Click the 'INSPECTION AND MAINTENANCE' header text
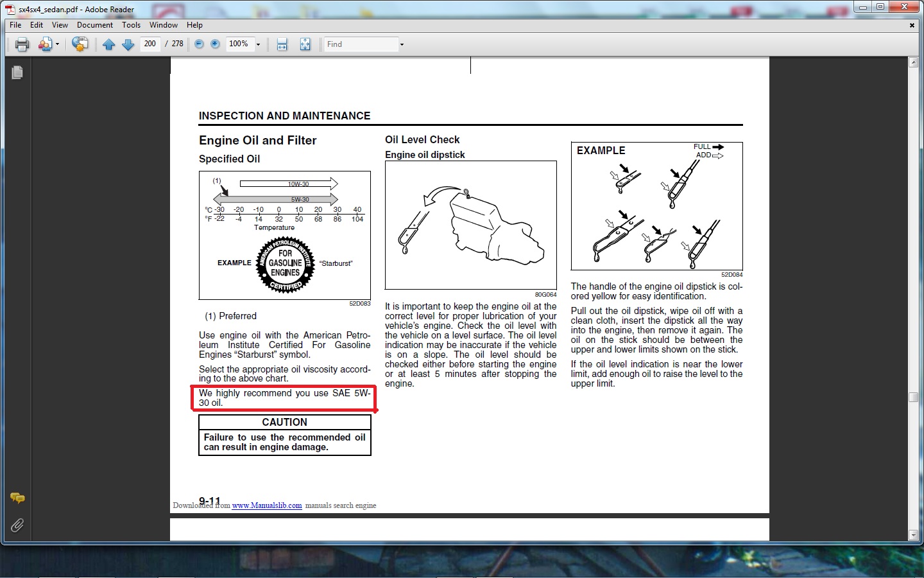The image size is (924, 578). [284, 116]
